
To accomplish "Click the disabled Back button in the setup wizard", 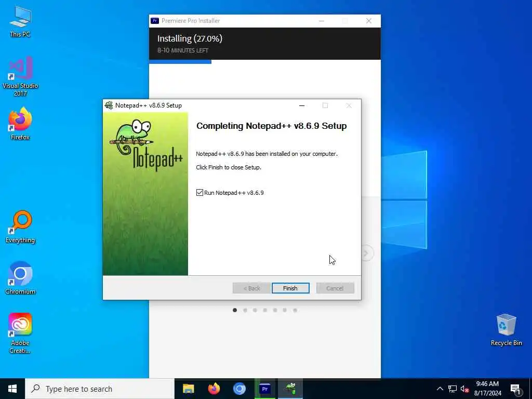I will 251,288.
